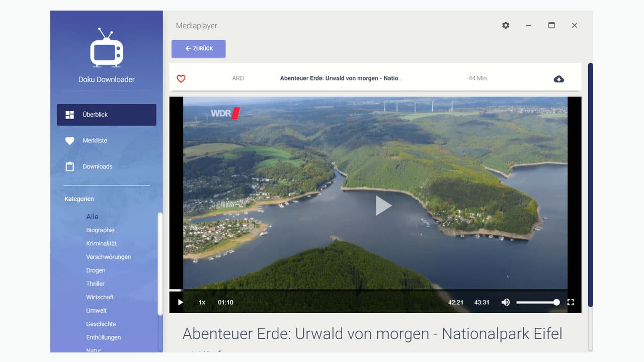Mute the video volume

pyautogui.click(x=505, y=302)
